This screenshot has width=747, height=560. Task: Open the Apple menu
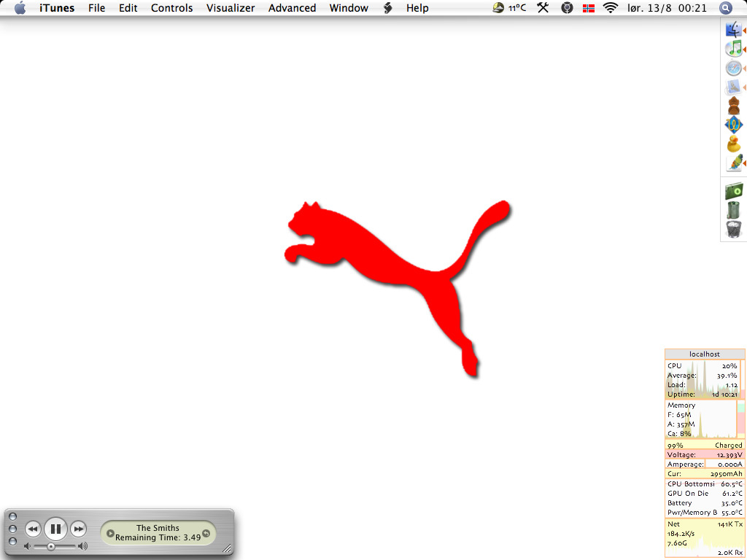[x=20, y=8]
